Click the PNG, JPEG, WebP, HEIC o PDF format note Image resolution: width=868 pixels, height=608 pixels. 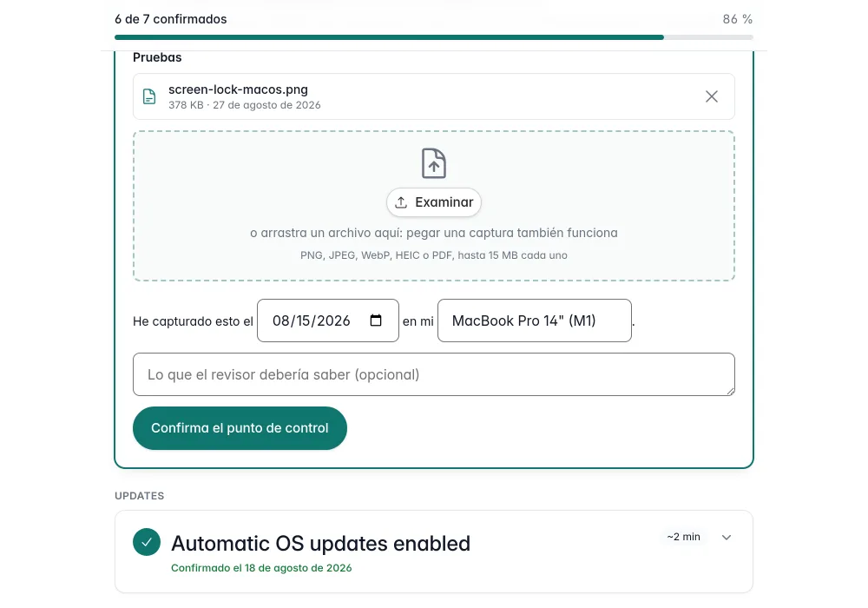pyautogui.click(x=433, y=255)
